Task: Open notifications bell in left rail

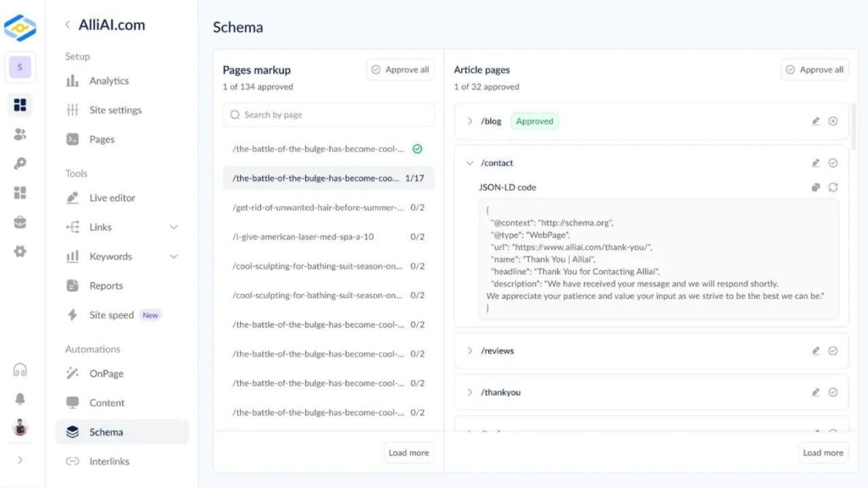Action: point(19,399)
